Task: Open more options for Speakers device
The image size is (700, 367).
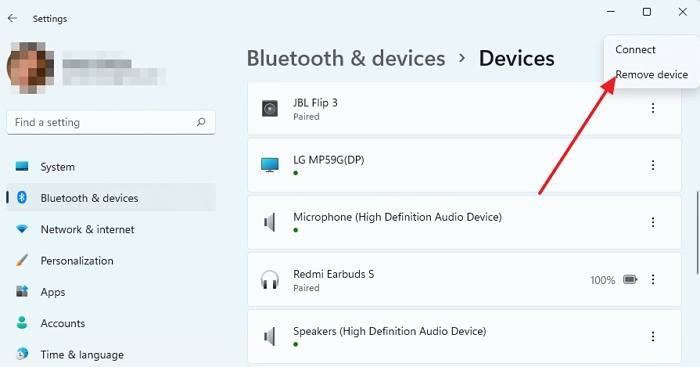Action: pyautogui.click(x=653, y=337)
